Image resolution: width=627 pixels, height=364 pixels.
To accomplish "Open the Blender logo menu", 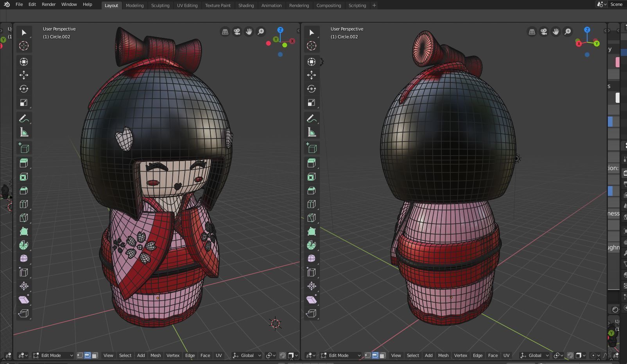I will click(x=7, y=4).
